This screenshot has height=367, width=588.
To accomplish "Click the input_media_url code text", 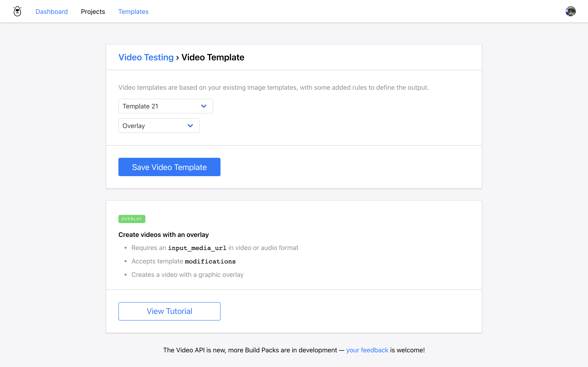I will (197, 248).
